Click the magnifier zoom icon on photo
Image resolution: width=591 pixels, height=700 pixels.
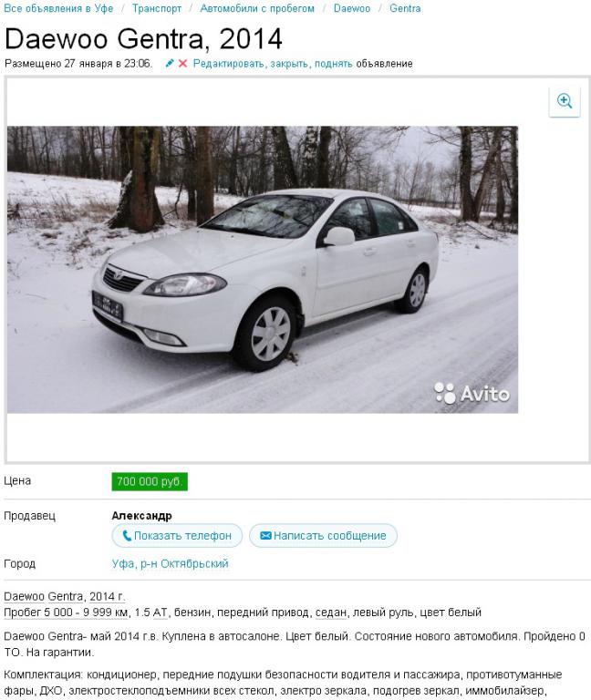tap(565, 101)
